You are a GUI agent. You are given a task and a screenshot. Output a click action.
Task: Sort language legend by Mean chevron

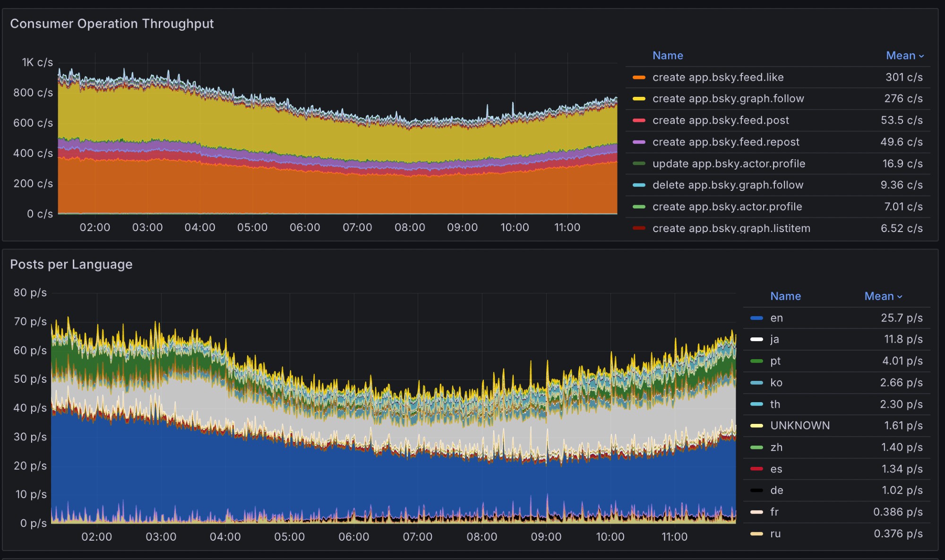[900, 297]
